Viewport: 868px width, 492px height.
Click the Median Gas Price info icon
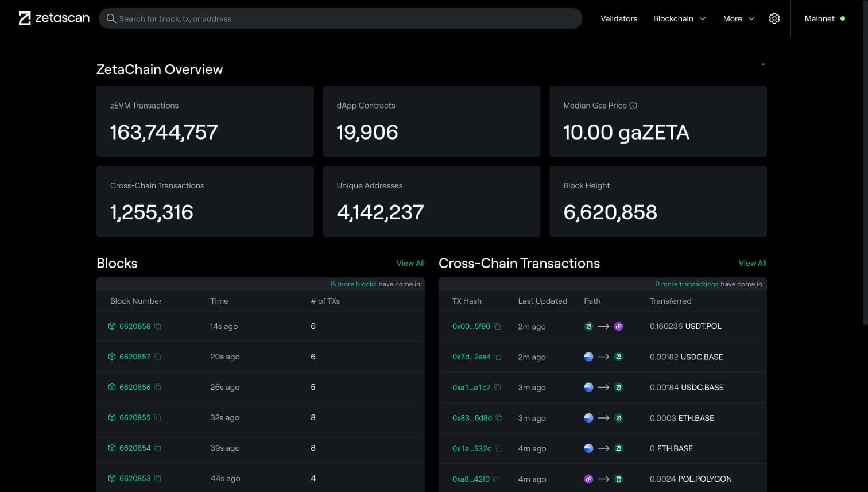click(633, 106)
